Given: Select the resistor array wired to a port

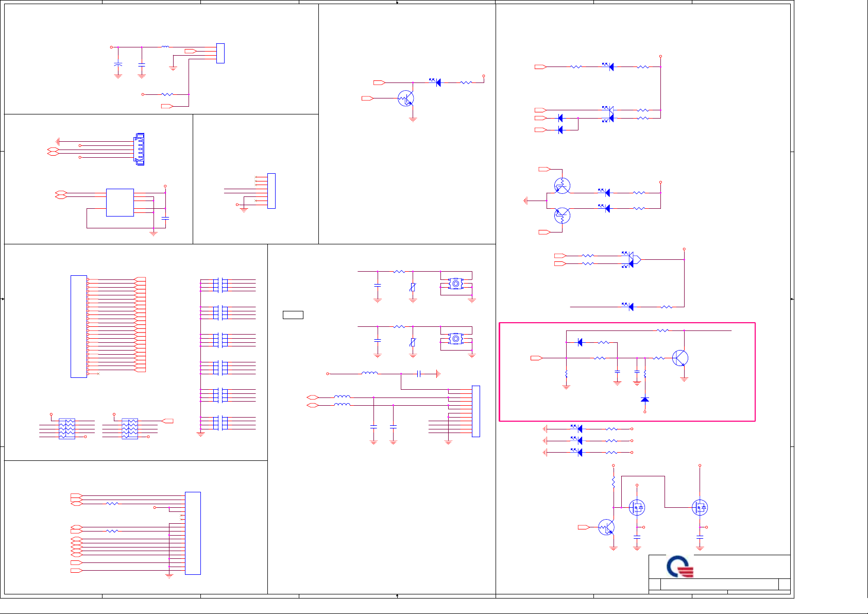Looking at the screenshot, I should click(x=130, y=429).
